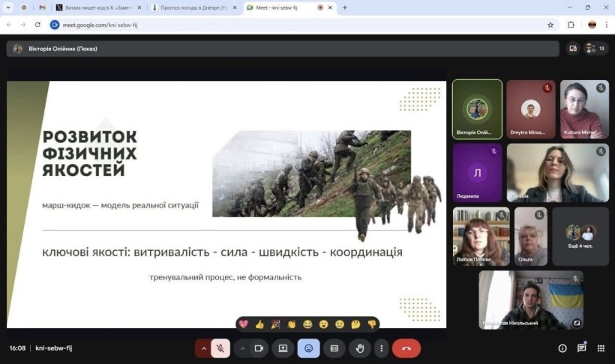The image size is (615, 364).
Task: Send heart emoji reaction
Action: pos(244,324)
